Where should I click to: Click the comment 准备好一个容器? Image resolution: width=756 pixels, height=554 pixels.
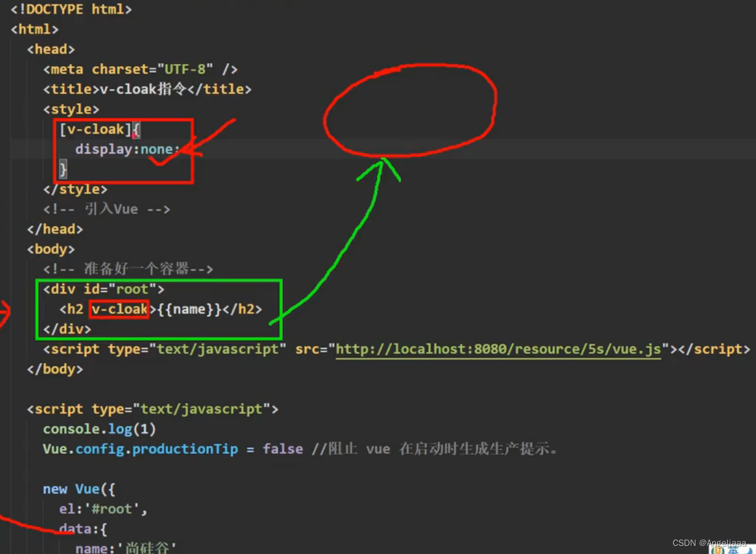128,269
